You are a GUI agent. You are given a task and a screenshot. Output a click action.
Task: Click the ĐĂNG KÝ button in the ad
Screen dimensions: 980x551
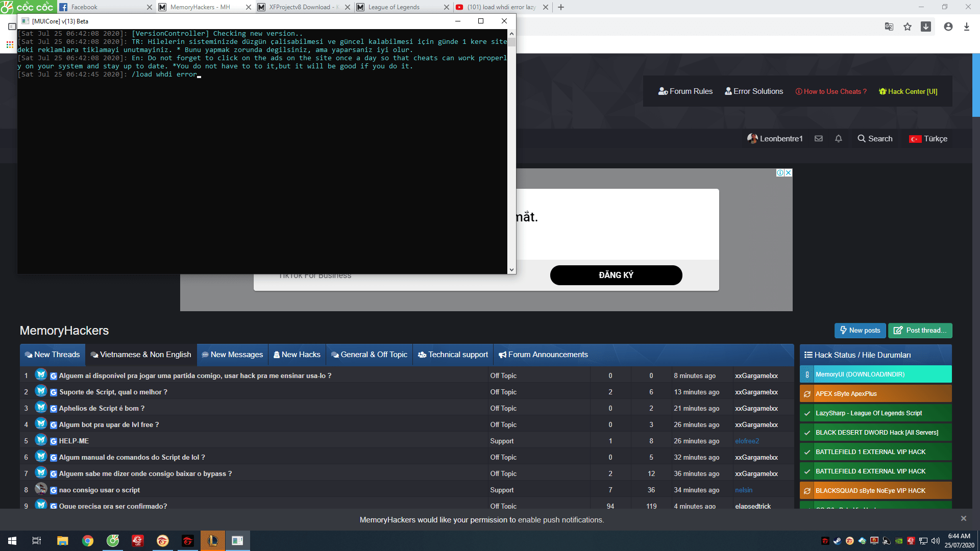[x=616, y=275]
